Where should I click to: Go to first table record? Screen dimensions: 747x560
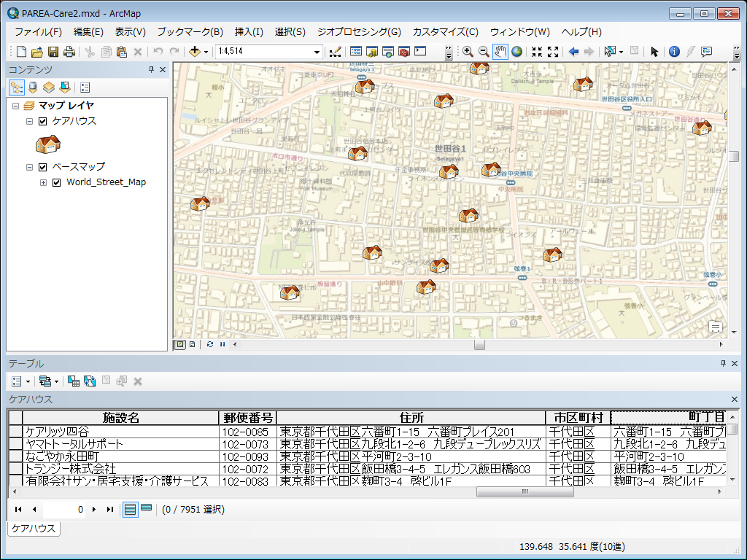click(x=18, y=510)
